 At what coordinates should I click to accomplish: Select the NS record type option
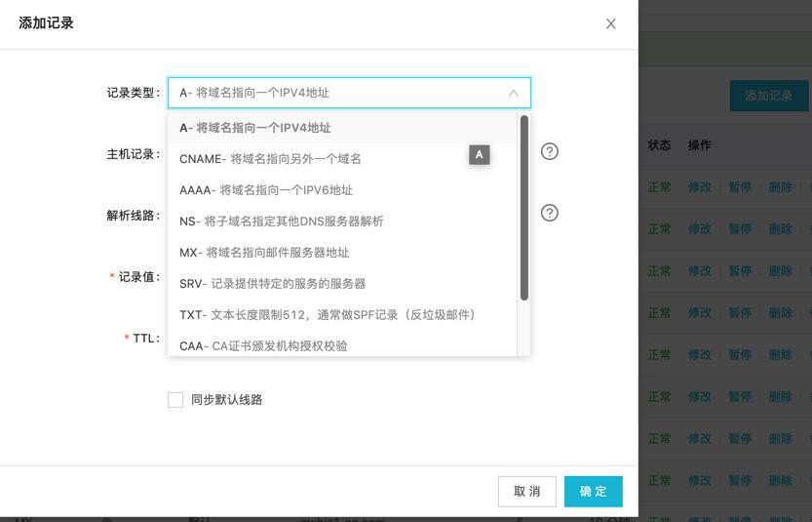(342, 221)
